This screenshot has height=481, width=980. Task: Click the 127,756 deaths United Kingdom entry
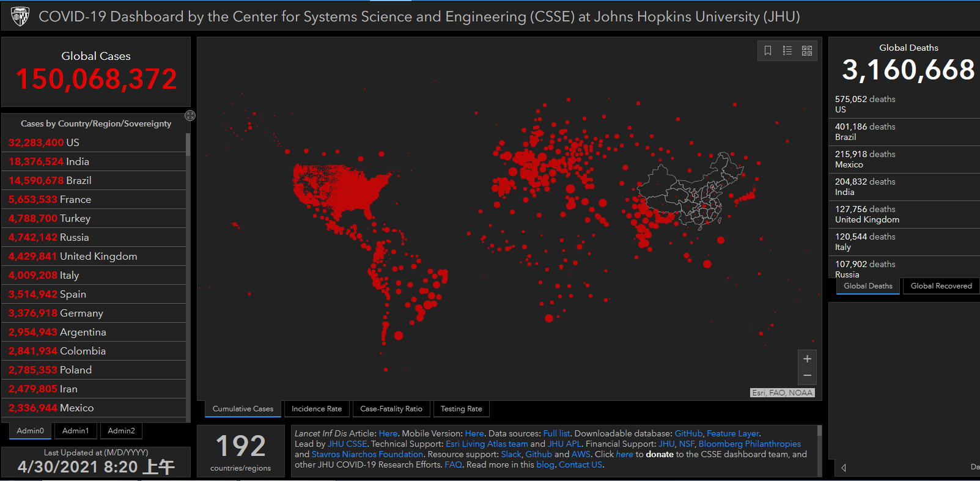(x=905, y=215)
